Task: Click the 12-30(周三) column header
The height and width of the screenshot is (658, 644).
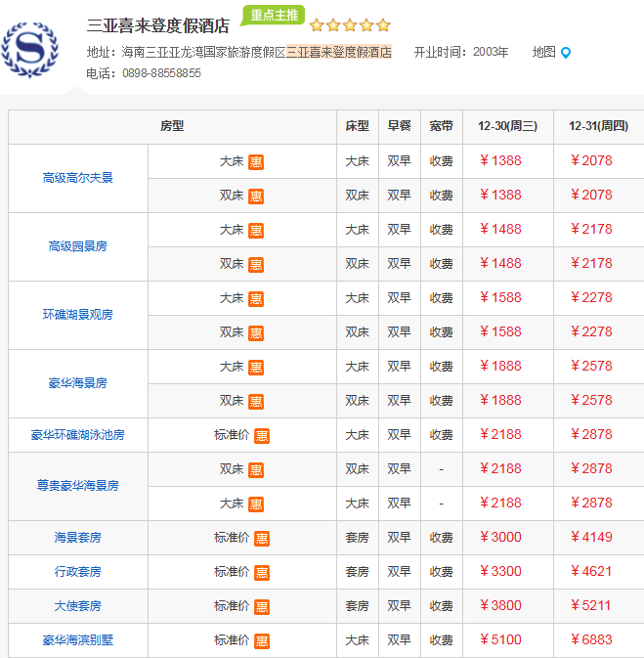Action: pyautogui.click(x=507, y=126)
